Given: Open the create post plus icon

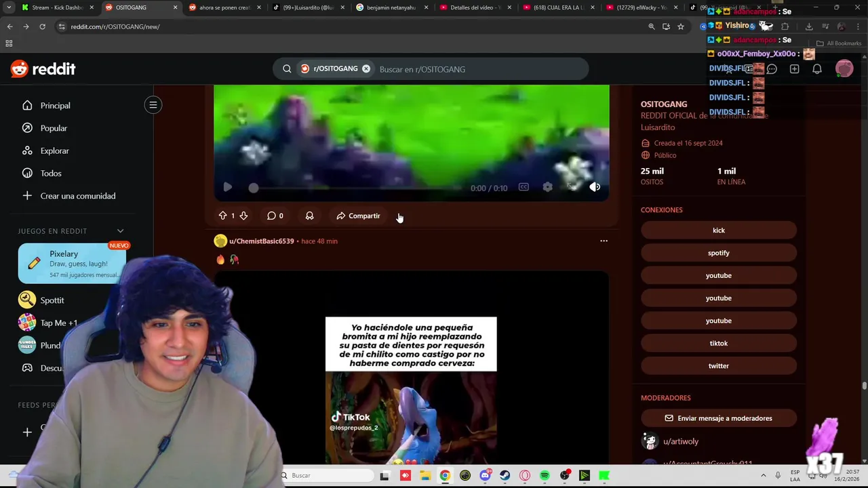Looking at the screenshot, I should point(794,69).
